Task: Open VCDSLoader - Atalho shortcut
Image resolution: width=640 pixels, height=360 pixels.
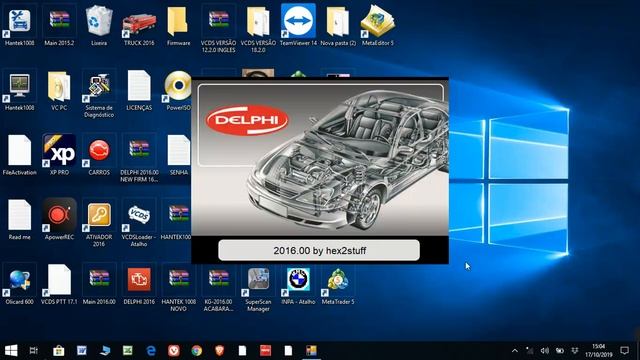Action: [x=139, y=224]
